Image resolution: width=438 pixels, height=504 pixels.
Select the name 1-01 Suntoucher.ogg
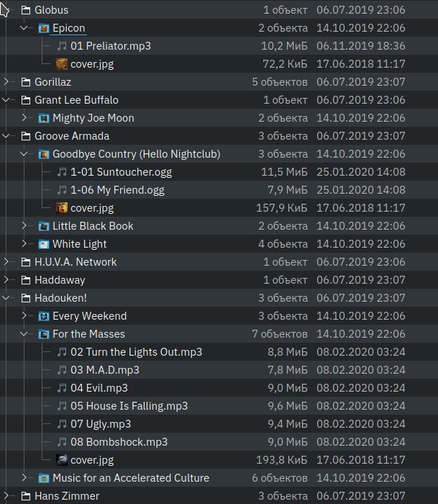[122, 172]
